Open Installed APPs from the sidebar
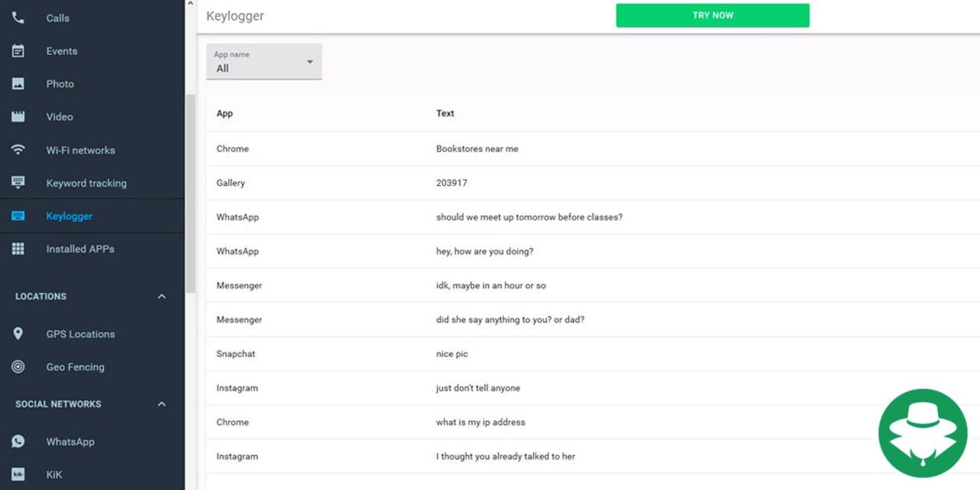Screen dimensions: 980x490 80,249
